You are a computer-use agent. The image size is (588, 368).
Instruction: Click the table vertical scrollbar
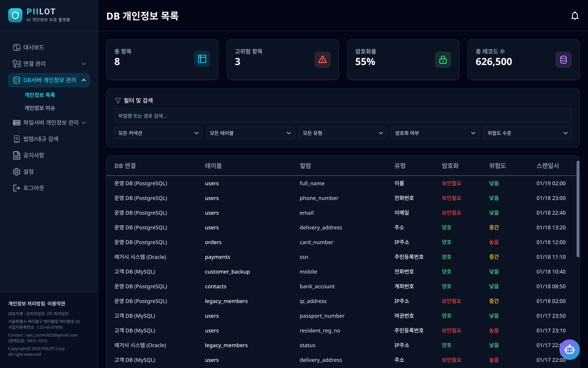click(x=578, y=209)
